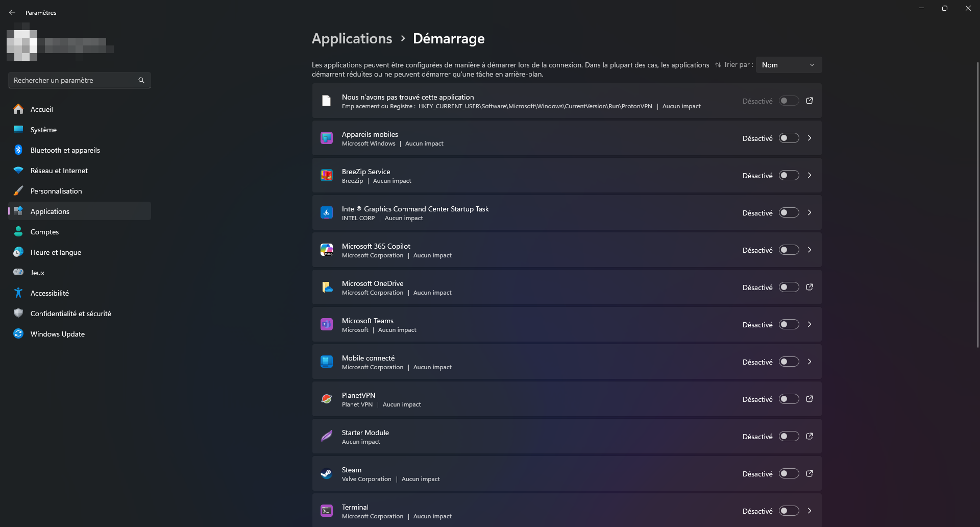Go to Heure et langue

(x=80, y=252)
